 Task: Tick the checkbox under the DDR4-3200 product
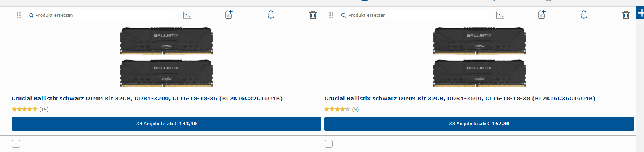16,144
